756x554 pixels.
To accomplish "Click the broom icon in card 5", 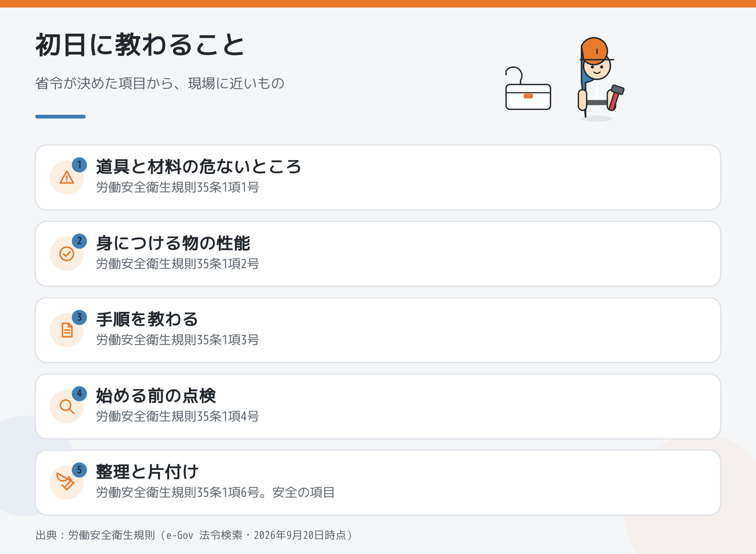I will point(66,482).
